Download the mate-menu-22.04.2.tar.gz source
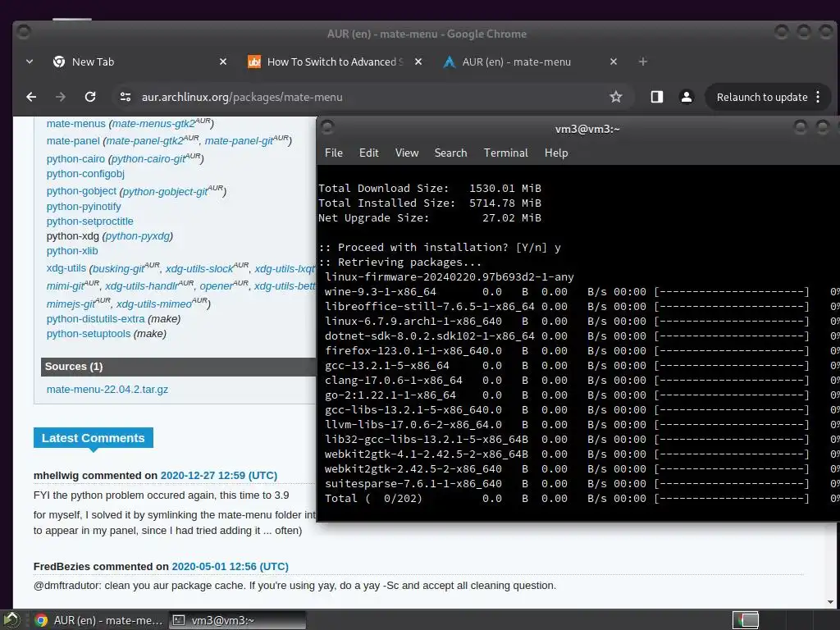Viewport: 840px width, 630px height. coord(107,390)
